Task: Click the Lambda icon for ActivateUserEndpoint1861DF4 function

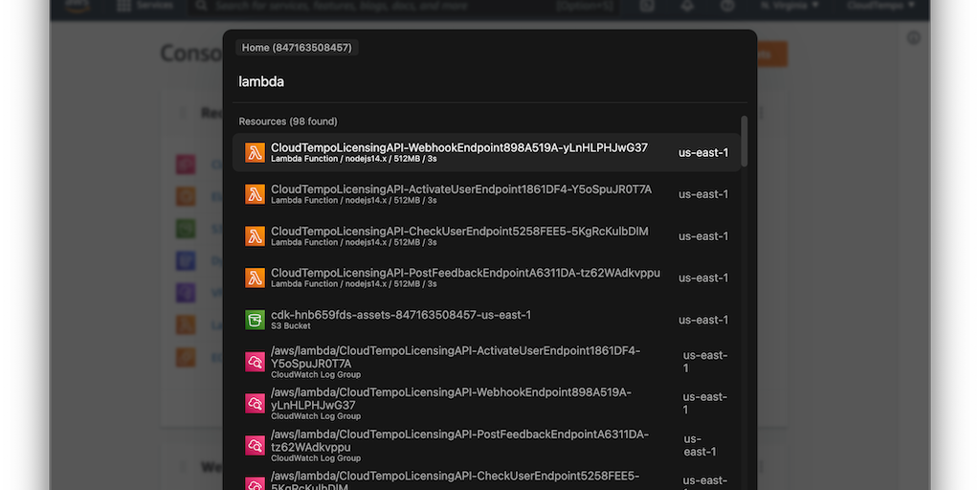Action: (x=255, y=194)
